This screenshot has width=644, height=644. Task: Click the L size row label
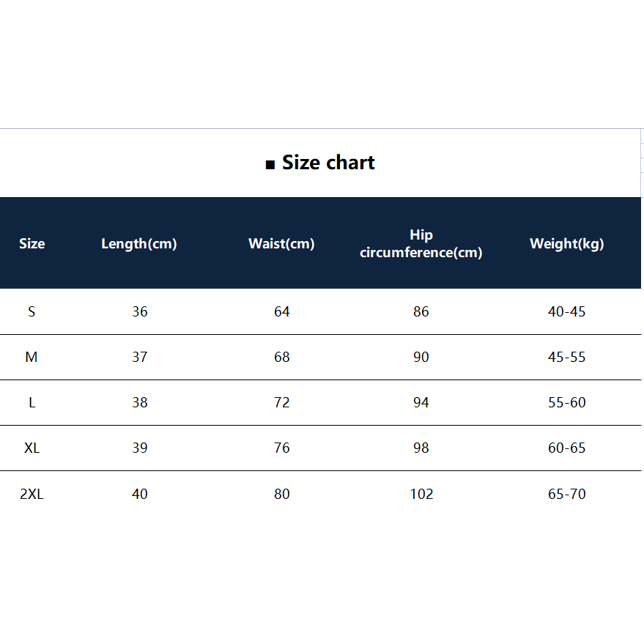tap(32, 403)
